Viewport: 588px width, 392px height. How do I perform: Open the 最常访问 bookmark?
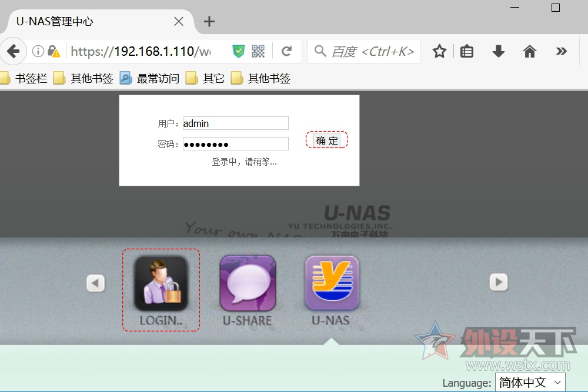point(149,78)
